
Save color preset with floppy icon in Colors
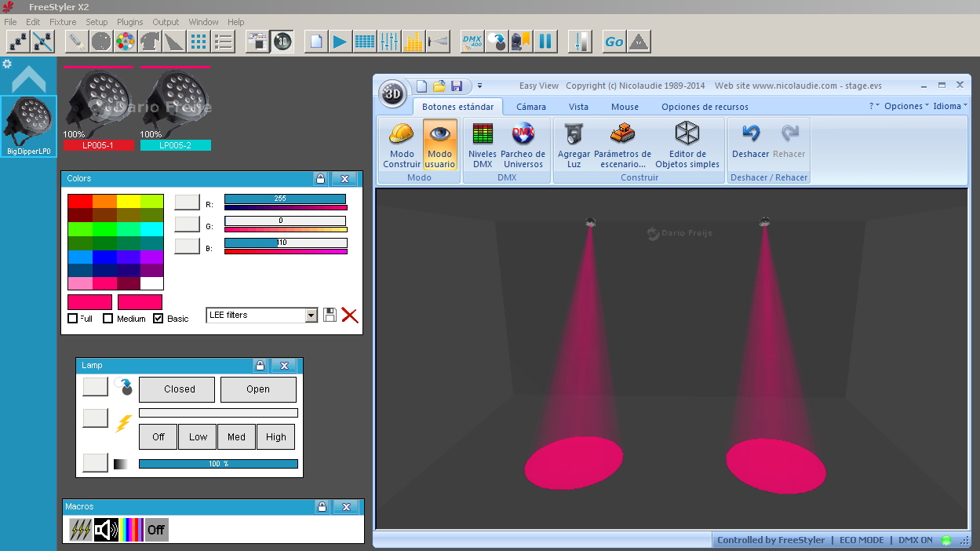(x=330, y=315)
